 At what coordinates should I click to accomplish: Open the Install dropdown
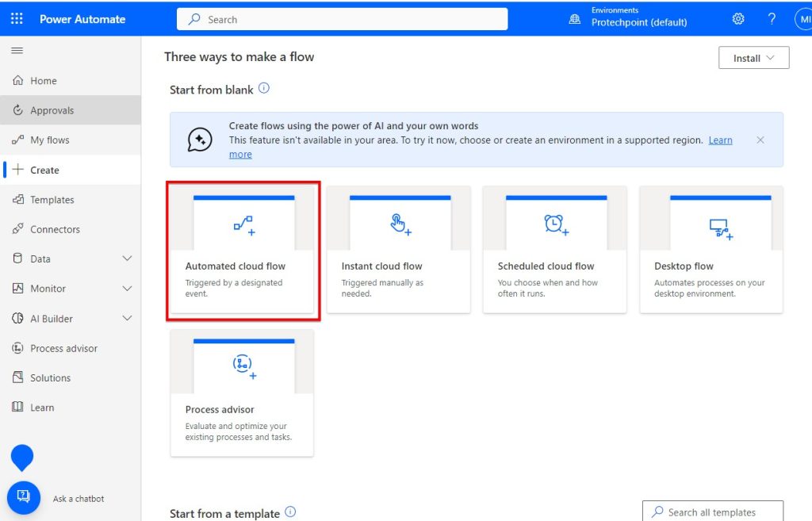[x=753, y=57]
